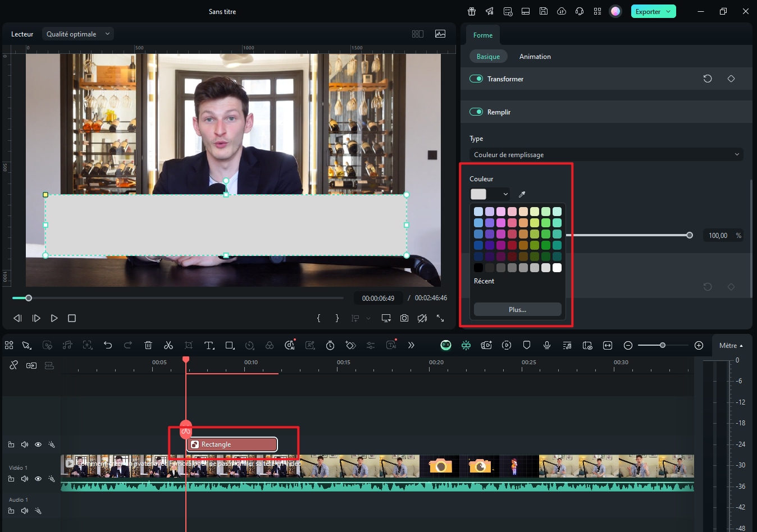Click the opacity slider handle
This screenshot has width=757, height=532.
pos(690,235)
